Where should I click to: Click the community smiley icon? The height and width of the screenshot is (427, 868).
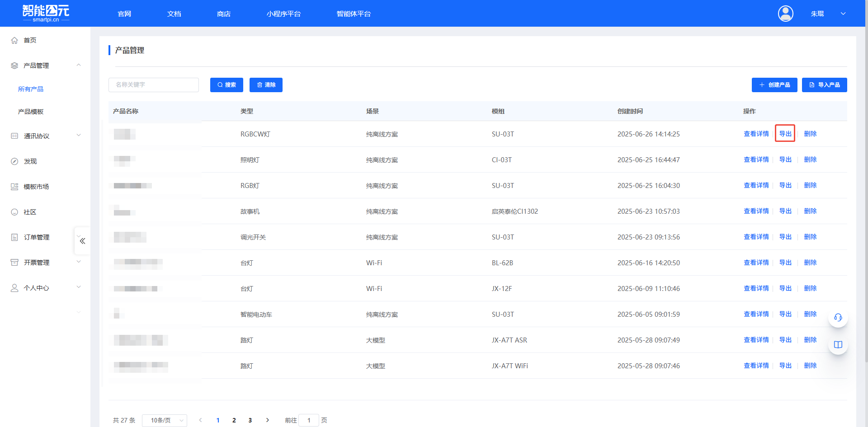14,212
